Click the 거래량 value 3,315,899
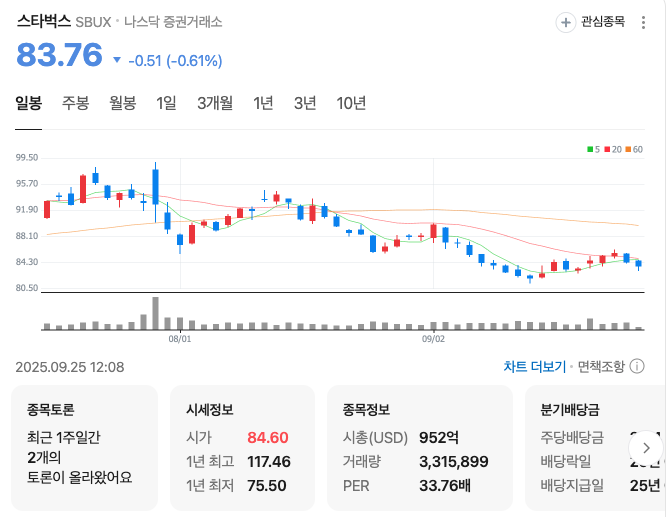 click(x=454, y=462)
